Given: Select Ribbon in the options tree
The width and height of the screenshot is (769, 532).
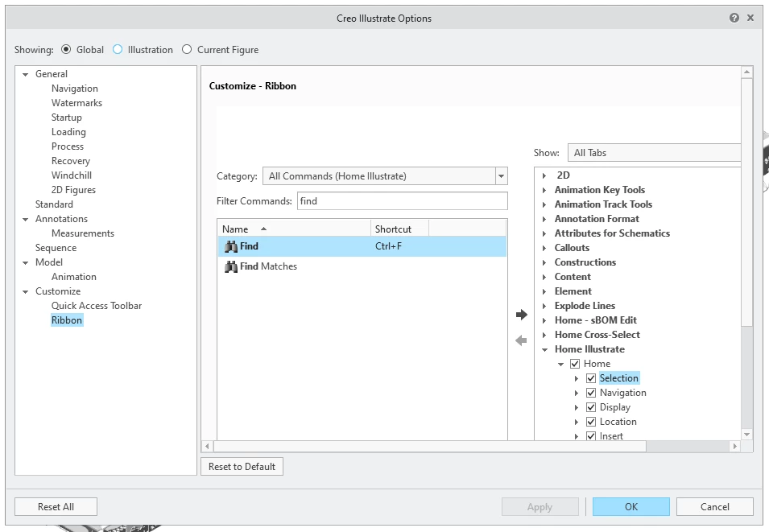Looking at the screenshot, I should (x=67, y=320).
